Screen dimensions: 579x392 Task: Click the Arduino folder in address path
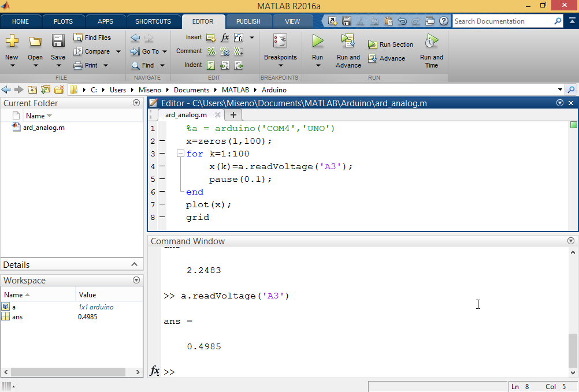click(x=274, y=90)
